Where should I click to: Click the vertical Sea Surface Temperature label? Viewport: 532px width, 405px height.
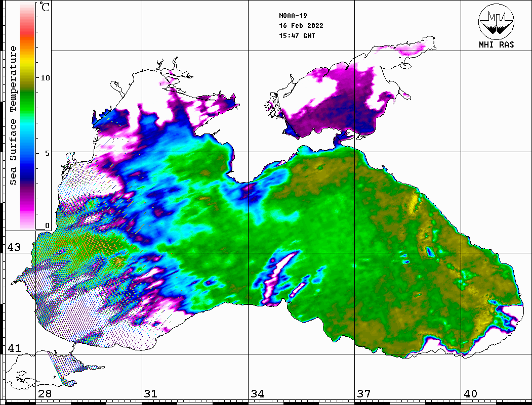(x=13, y=115)
